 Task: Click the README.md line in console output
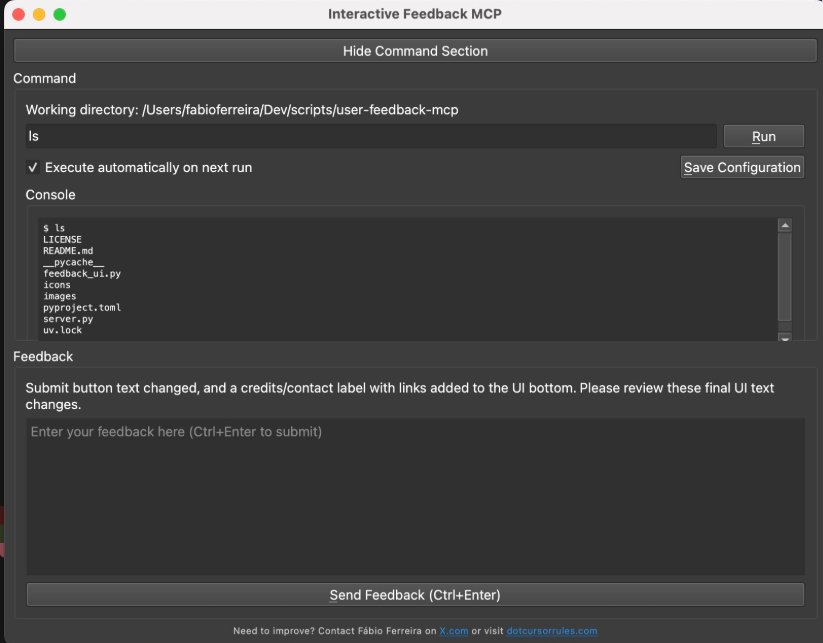[68, 250]
